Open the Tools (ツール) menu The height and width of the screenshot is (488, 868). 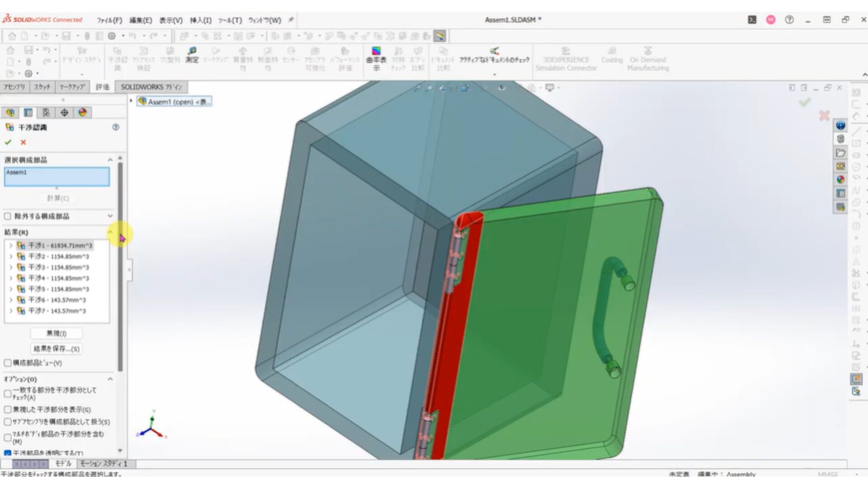(230, 20)
